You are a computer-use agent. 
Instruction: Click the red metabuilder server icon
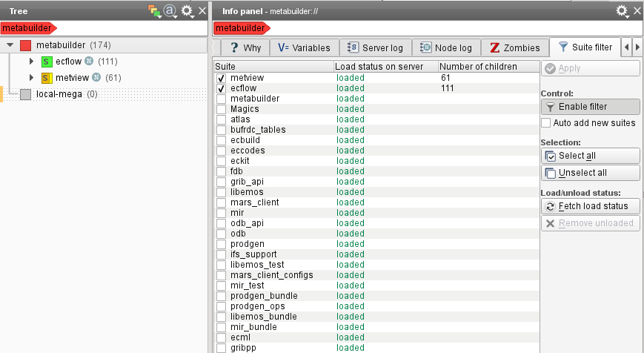click(26, 46)
